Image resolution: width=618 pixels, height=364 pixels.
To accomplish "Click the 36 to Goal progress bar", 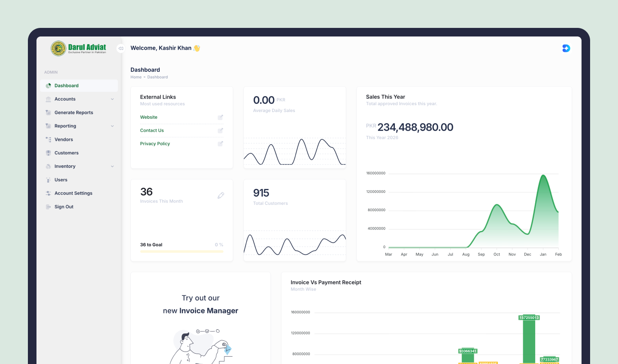I will click(x=182, y=252).
